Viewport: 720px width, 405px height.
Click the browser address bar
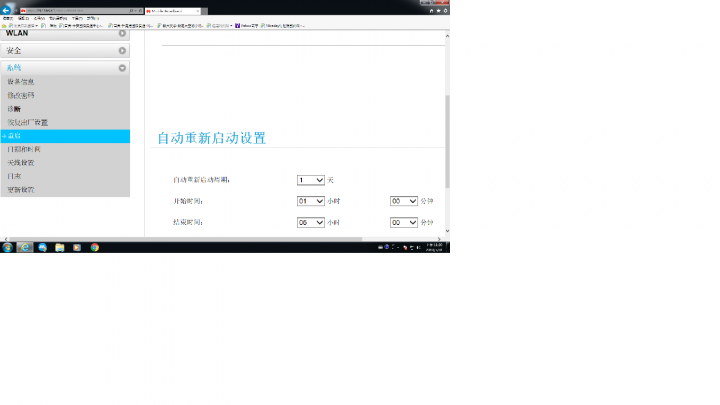(76, 10)
